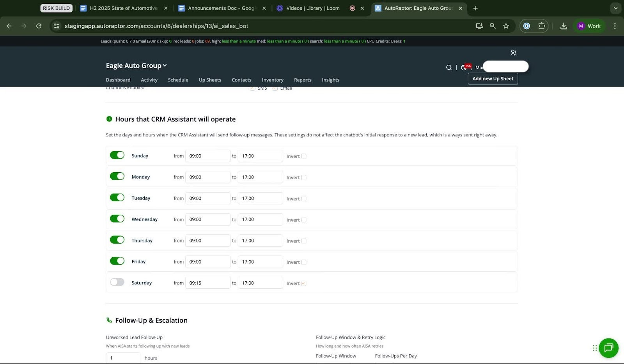
Task: Open the Chrome three-dot menu
Action: point(615,26)
